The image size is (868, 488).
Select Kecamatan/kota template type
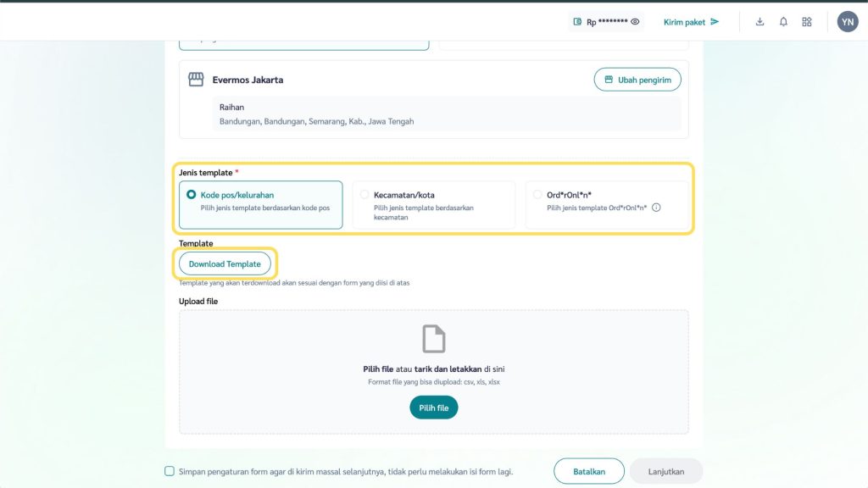point(364,195)
